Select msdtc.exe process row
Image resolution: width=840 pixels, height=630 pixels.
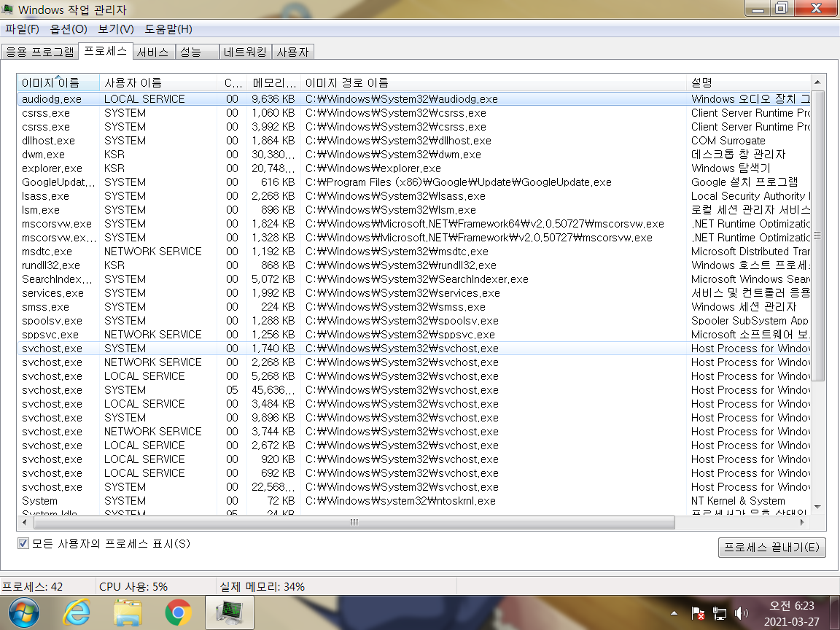(414, 252)
